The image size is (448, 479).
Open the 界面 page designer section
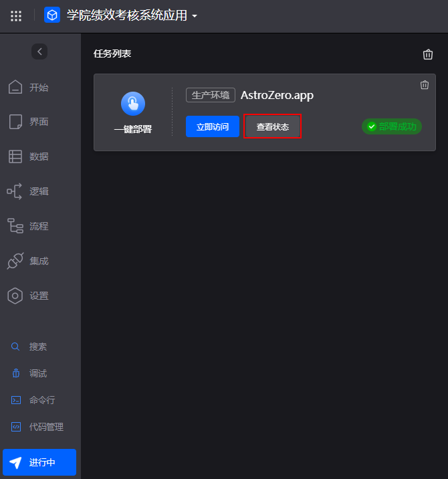(28, 122)
